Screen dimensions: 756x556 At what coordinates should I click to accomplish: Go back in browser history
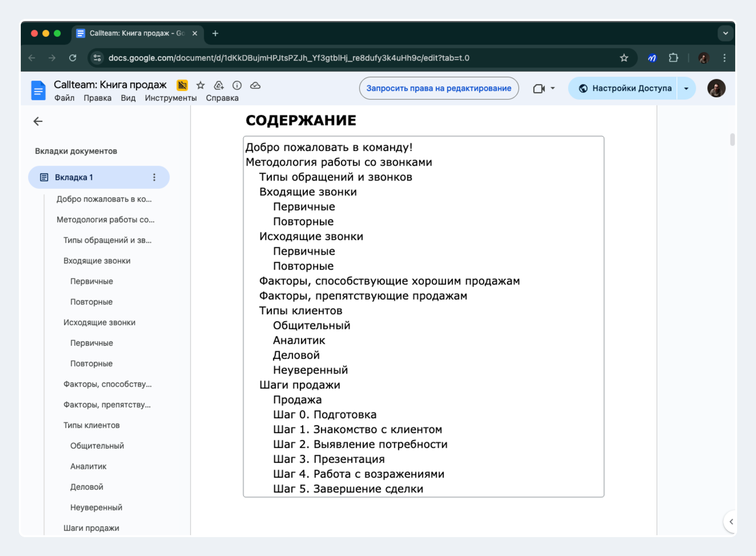(x=31, y=58)
